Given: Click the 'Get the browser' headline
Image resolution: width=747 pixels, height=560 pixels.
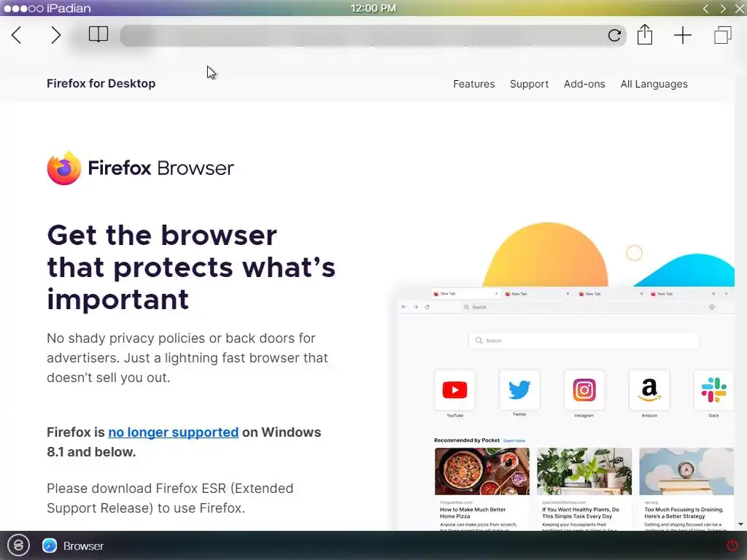Looking at the screenshot, I should 191,267.
